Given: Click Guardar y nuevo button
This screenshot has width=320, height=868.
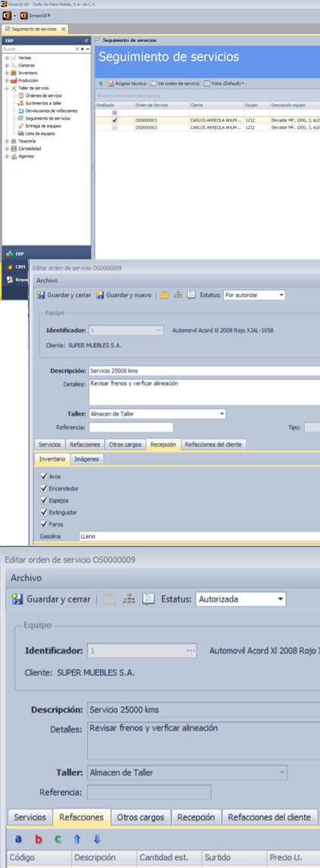Looking at the screenshot, I should tap(124, 295).
